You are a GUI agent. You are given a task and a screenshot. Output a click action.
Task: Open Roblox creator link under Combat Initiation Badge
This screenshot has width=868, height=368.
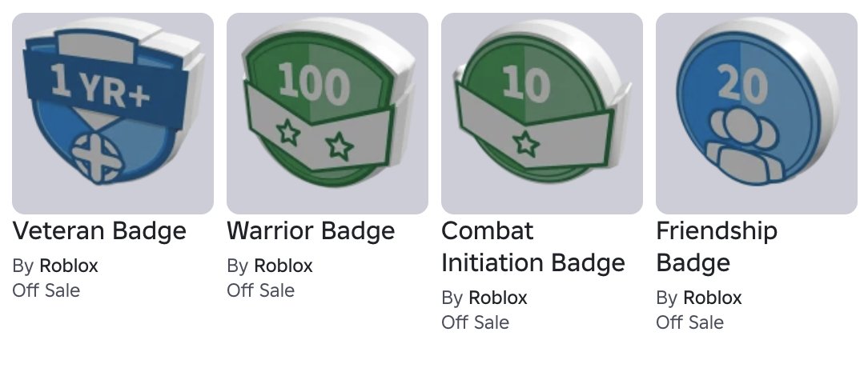pyautogui.click(x=498, y=298)
